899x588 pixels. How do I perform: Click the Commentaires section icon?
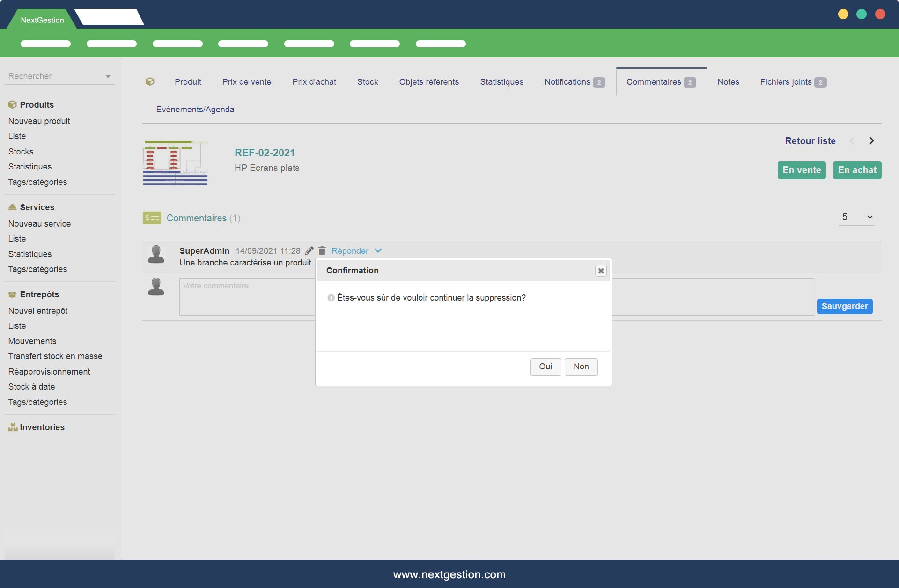point(152,218)
